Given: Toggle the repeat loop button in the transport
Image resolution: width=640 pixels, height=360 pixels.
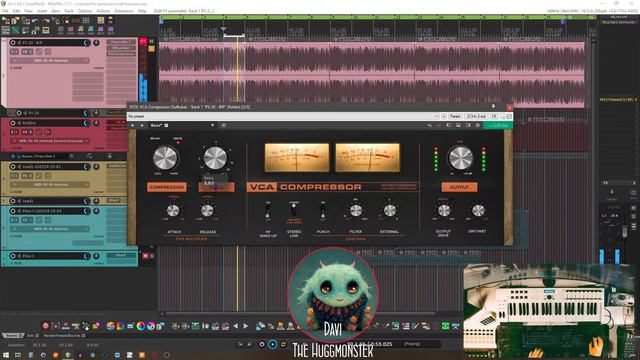Looking at the screenshot, I should 283,344.
